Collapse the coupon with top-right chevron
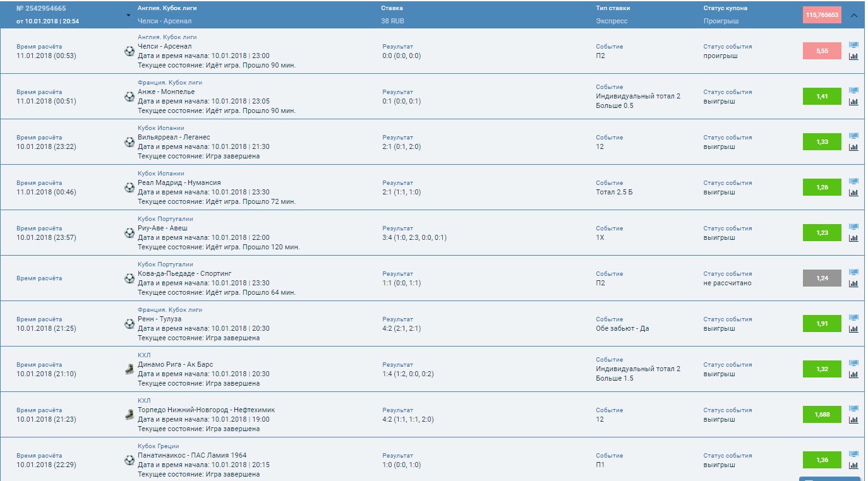Viewport: 868px width, 481px height. coord(854,15)
